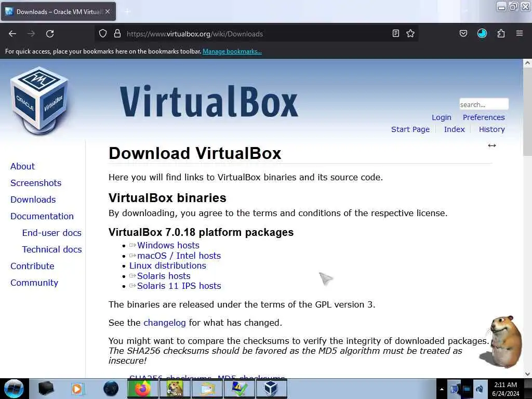532x399 pixels.
Task: Open the extensions puzzle icon
Action: coord(501,33)
